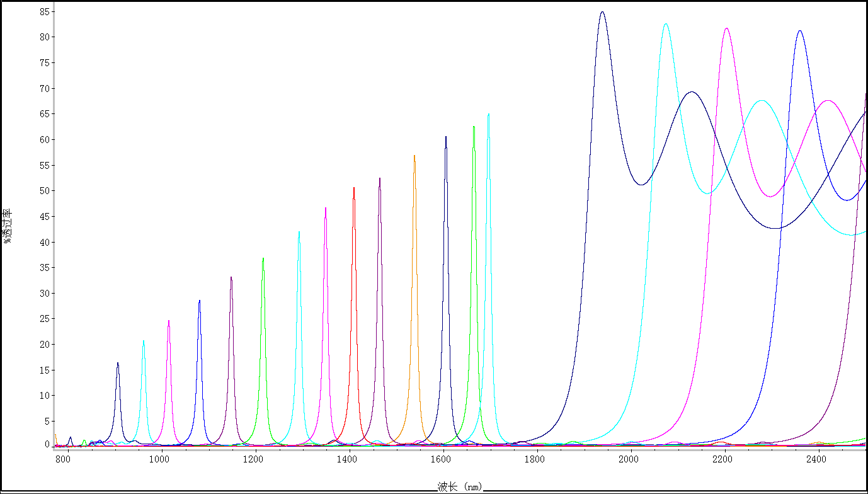
Task: Click the cyan peak near 965 nm
Action: coord(144,342)
